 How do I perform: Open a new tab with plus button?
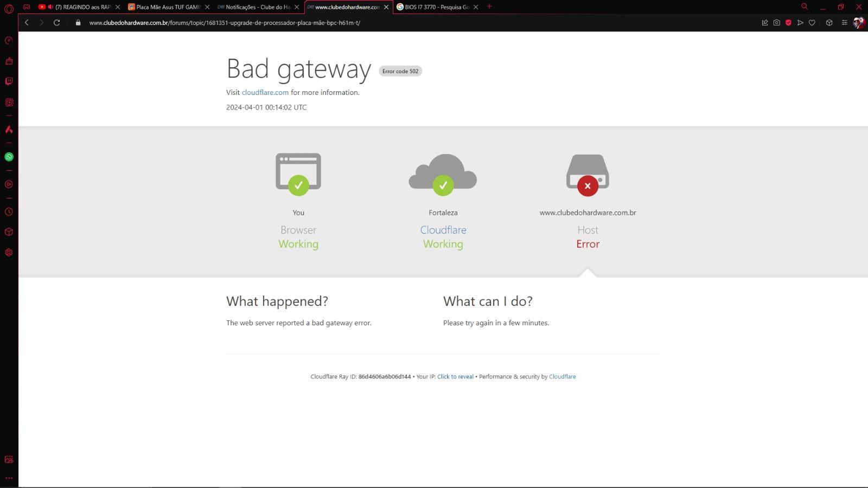[489, 7]
